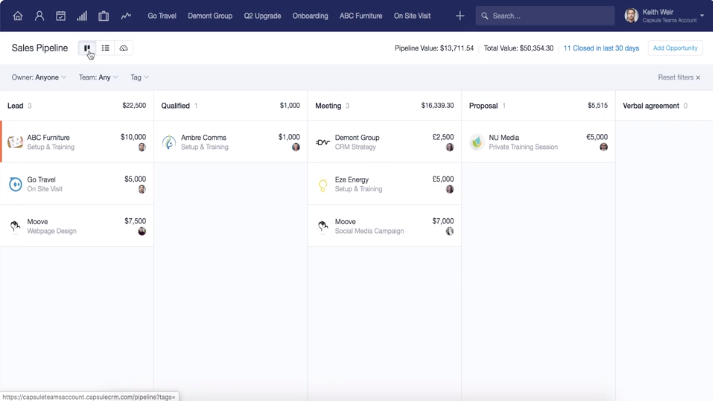Click the Keith Weir profile avatar
Screen dimensions: 713x401
pos(631,15)
